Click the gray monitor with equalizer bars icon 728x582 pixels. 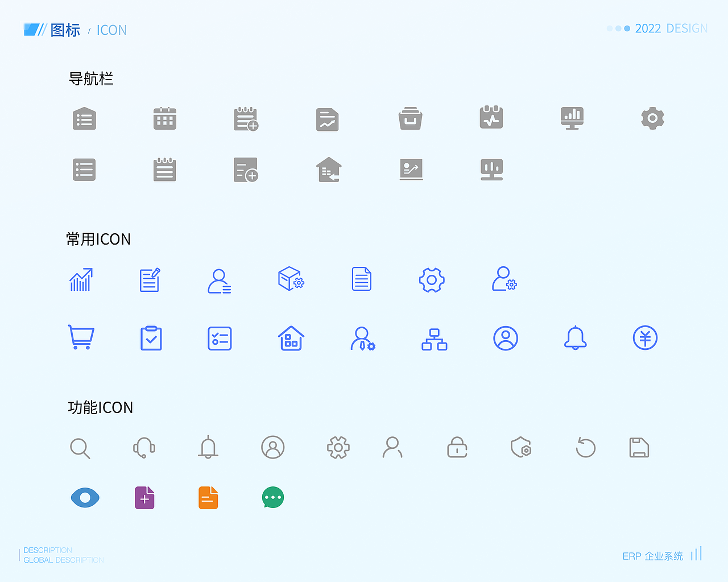point(492,170)
